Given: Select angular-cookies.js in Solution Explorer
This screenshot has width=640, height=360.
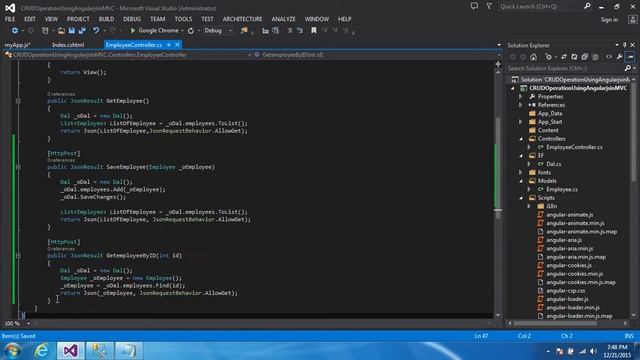Looking at the screenshot, I should click(569, 265).
